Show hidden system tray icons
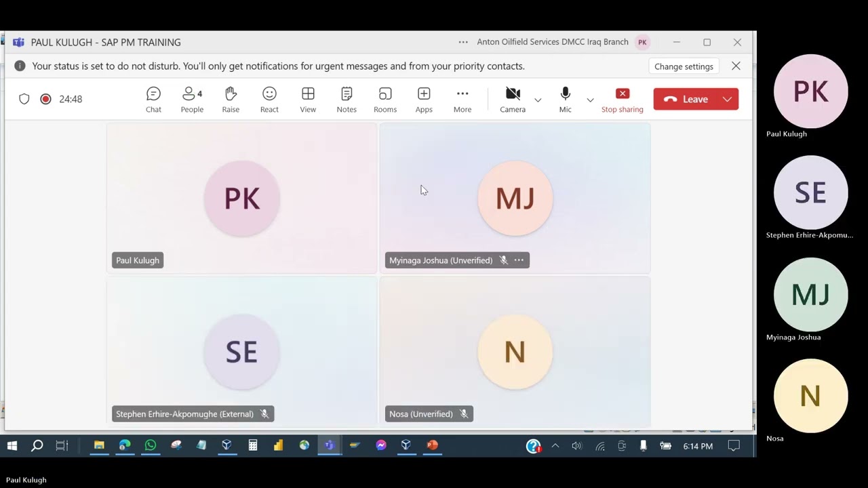 555,446
